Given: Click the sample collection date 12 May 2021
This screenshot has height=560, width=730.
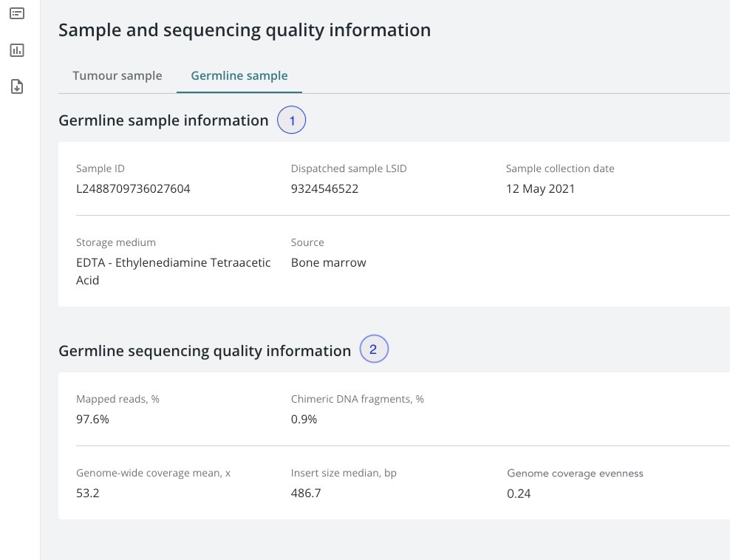Looking at the screenshot, I should (540, 188).
